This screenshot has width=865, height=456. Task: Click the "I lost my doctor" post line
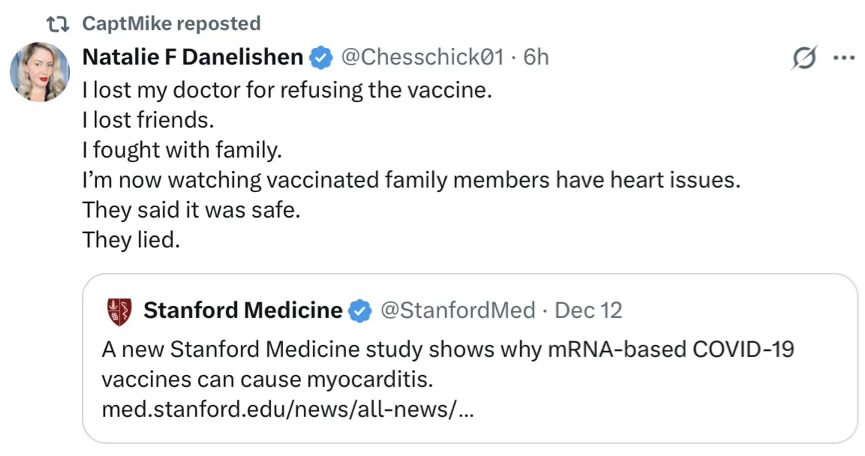[287, 89]
